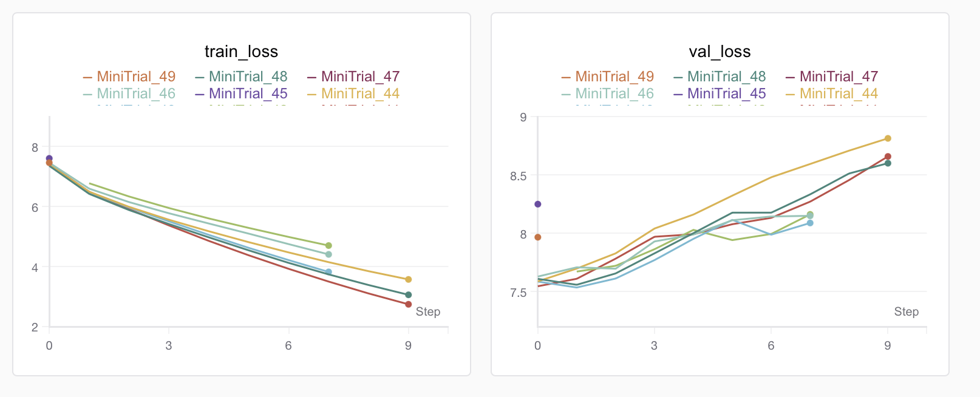The height and width of the screenshot is (397, 980).
Task: Select orange point at step 0 in val_loss
Action: 537,237
